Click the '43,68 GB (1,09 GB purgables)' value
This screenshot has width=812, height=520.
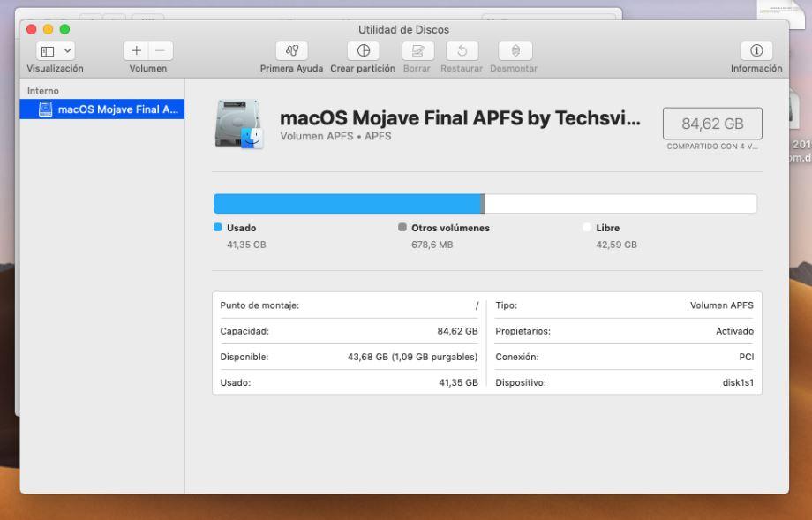click(x=413, y=357)
